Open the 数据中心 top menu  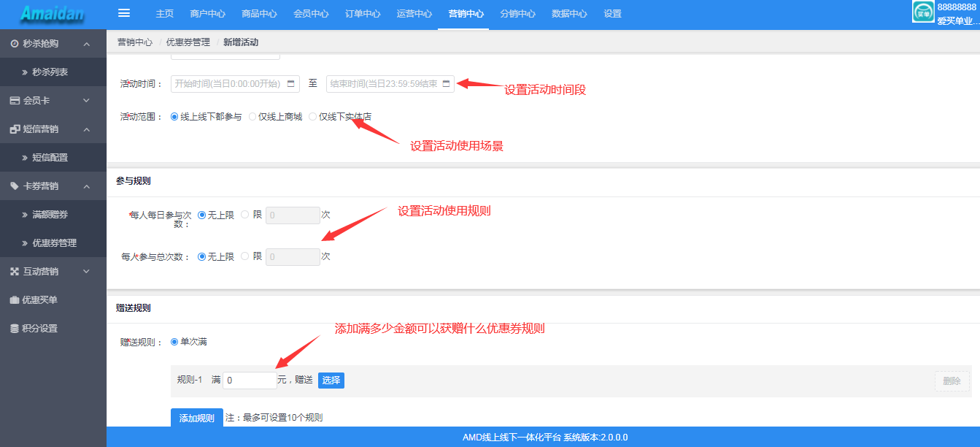(569, 14)
